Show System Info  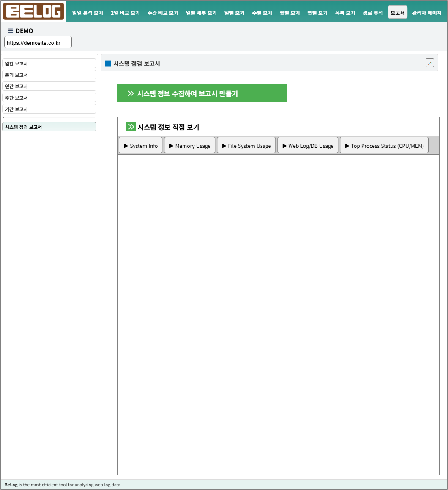tap(141, 145)
